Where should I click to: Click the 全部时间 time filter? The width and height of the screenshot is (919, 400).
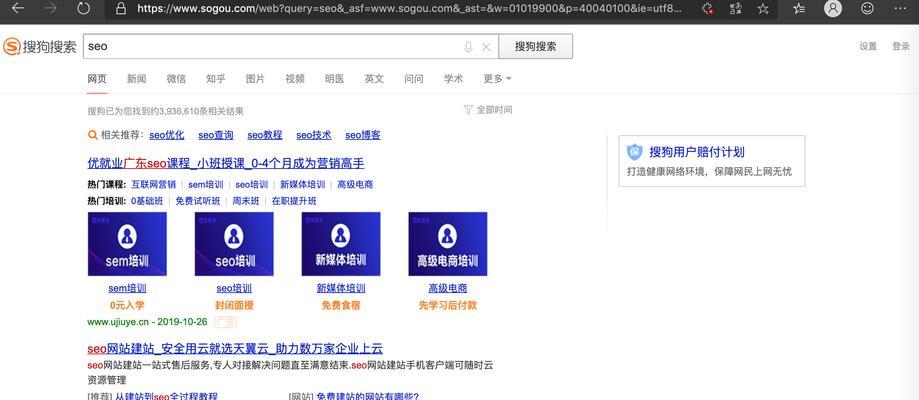[x=488, y=110]
